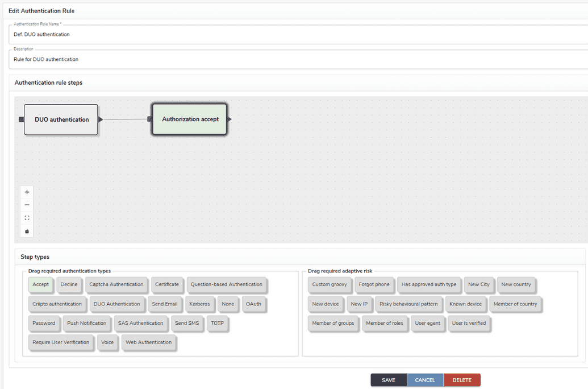This screenshot has height=389, width=588.
Task: Select the User is verified adaptive risk
Action: pyautogui.click(x=469, y=323)
